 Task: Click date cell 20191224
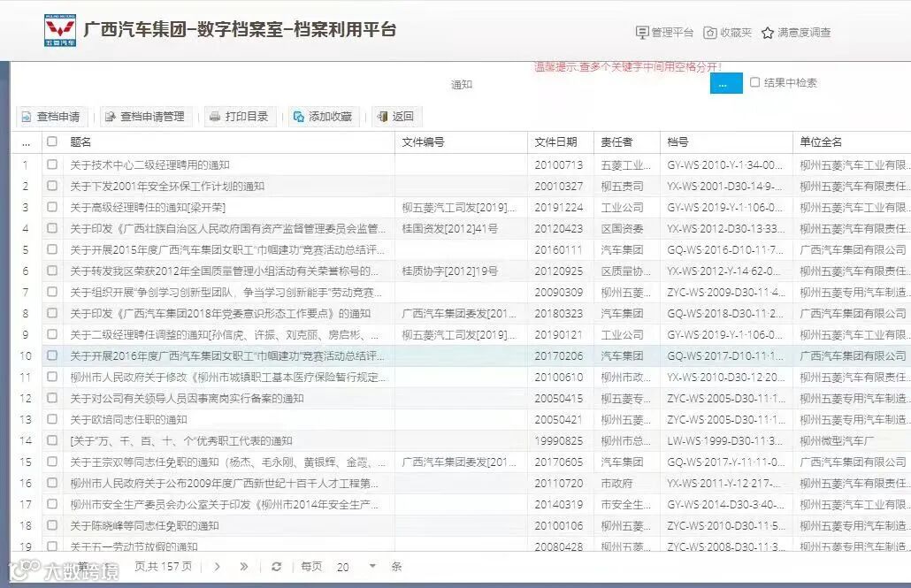558,208
